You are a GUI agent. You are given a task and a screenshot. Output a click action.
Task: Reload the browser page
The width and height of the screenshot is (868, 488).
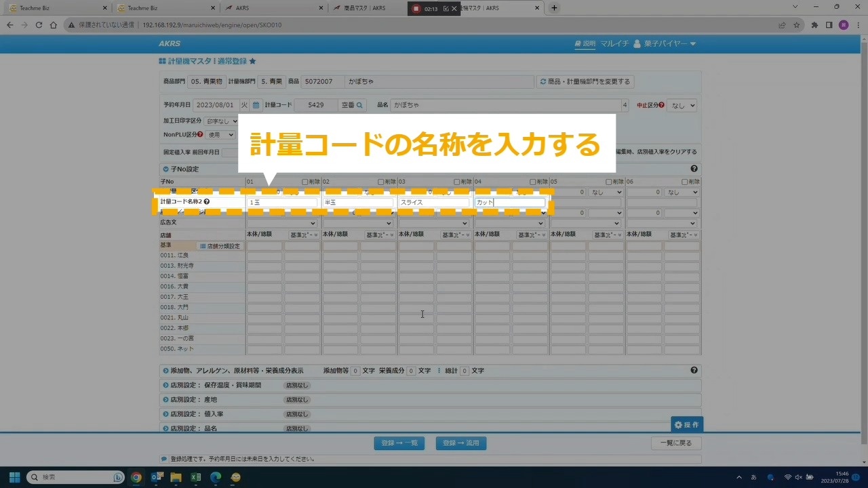(x=39, y=25)
